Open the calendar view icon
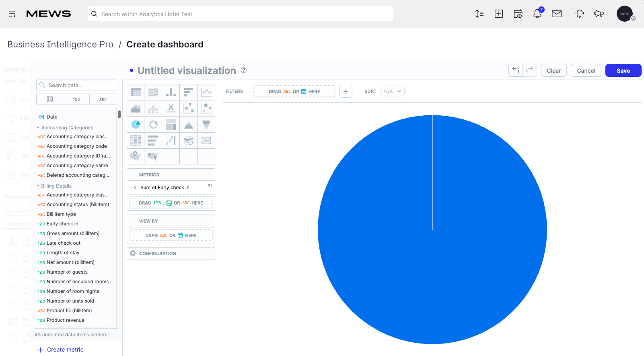Screen dimensions: 644x356 click(518, 14)
